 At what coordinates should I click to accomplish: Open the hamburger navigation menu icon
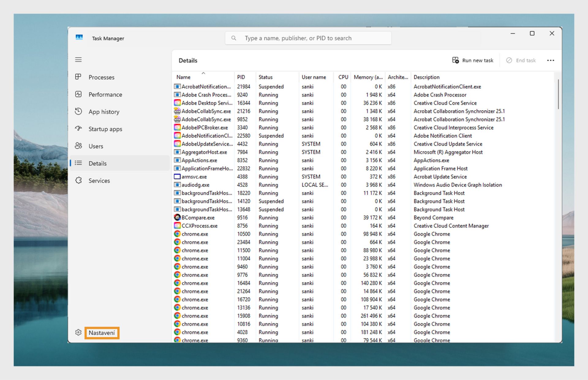pos(78,59)
